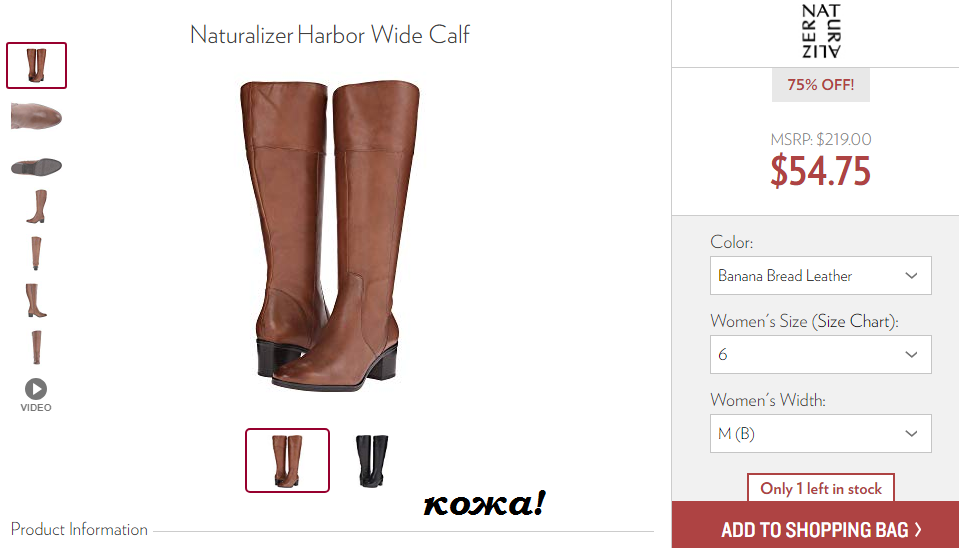Screen dimensions: 959x548
Task: Open the Women's Width dropdown
Action: pos(821,433)
